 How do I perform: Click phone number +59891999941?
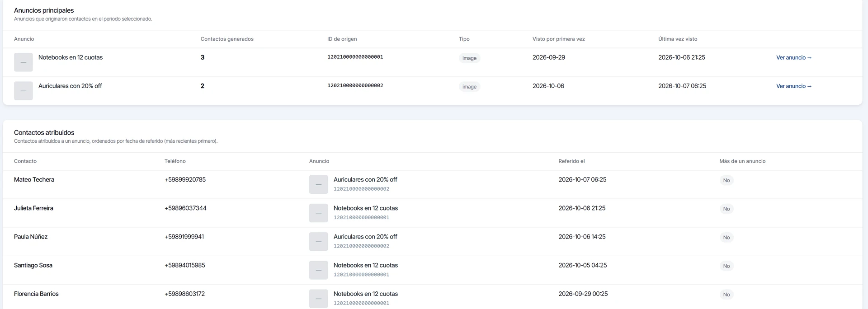(x=184, y=236)
